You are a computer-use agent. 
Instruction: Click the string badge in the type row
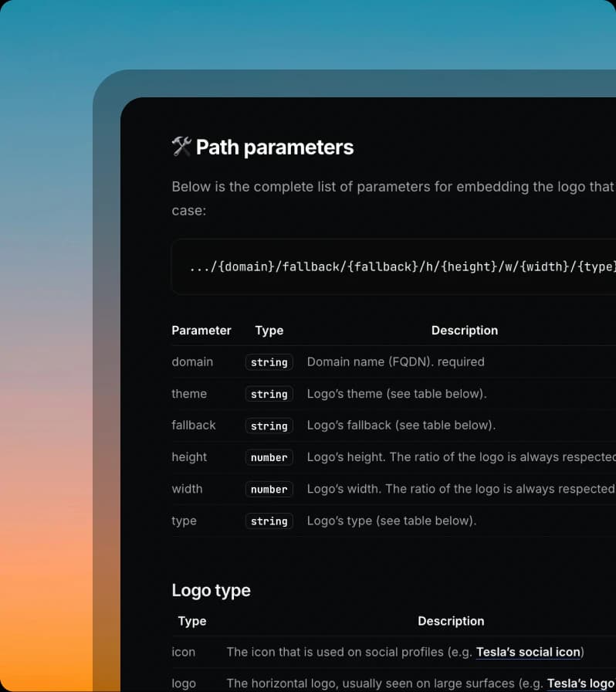tap(269, 521)
